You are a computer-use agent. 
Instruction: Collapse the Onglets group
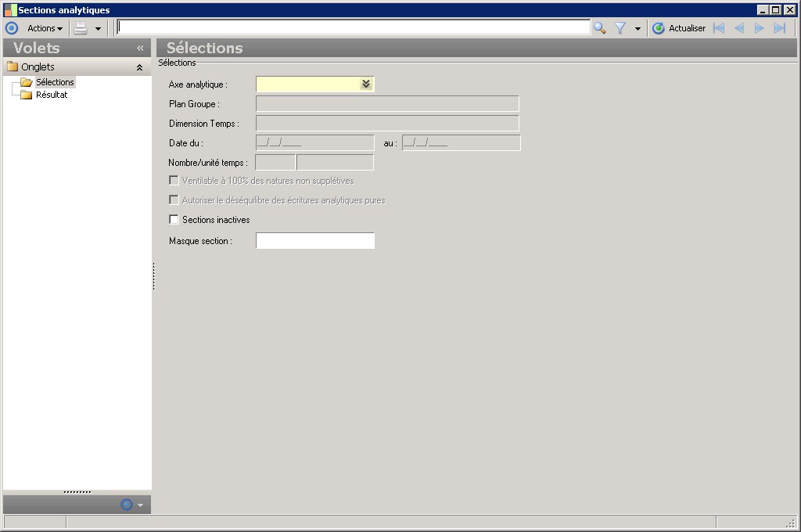coord(139,67)
